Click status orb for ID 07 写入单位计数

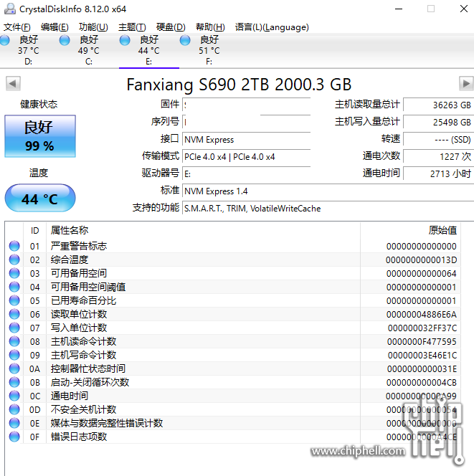pyautogui.click(x=14, y=328)
